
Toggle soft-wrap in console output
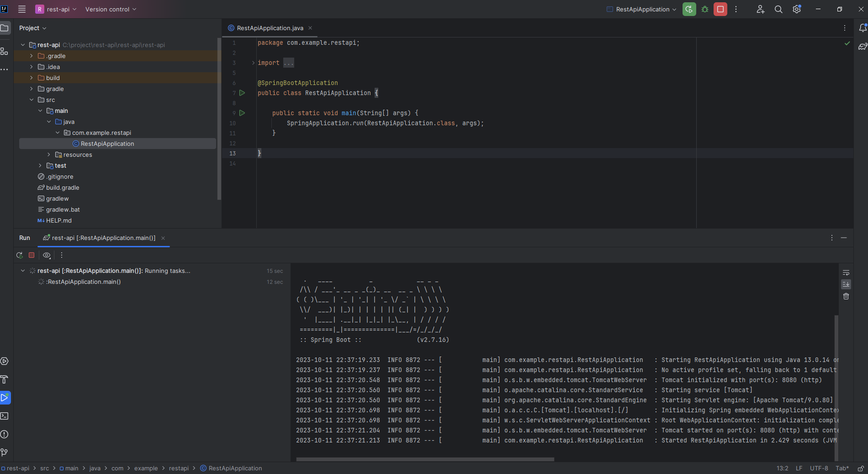(x=846, y=272)
